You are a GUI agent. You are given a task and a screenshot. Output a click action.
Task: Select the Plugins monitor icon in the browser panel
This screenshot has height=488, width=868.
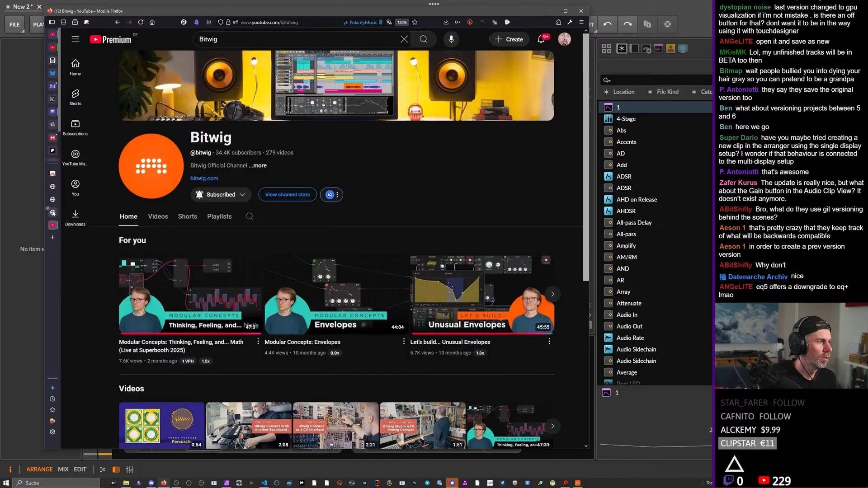click(683, 48)
